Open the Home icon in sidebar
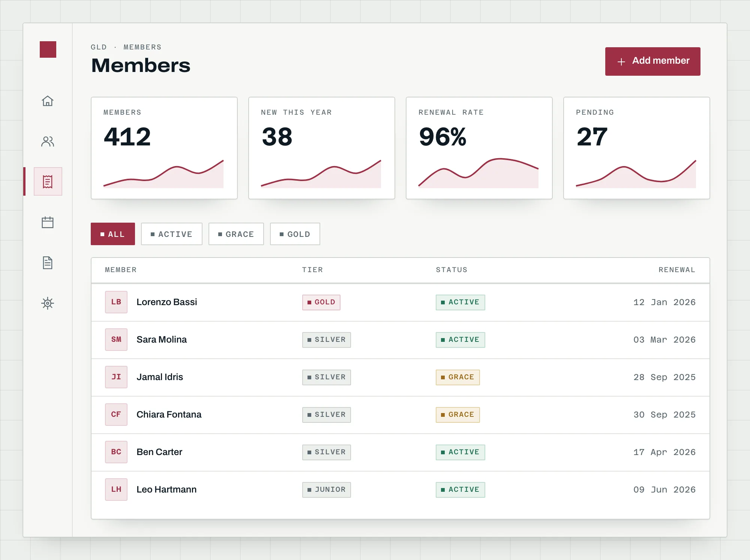 click(x=48, y=101)
